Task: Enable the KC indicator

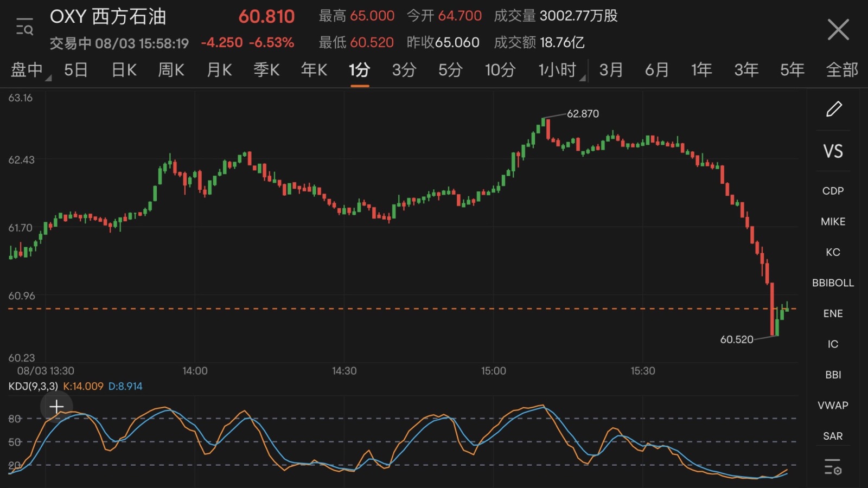Action: 833,252
